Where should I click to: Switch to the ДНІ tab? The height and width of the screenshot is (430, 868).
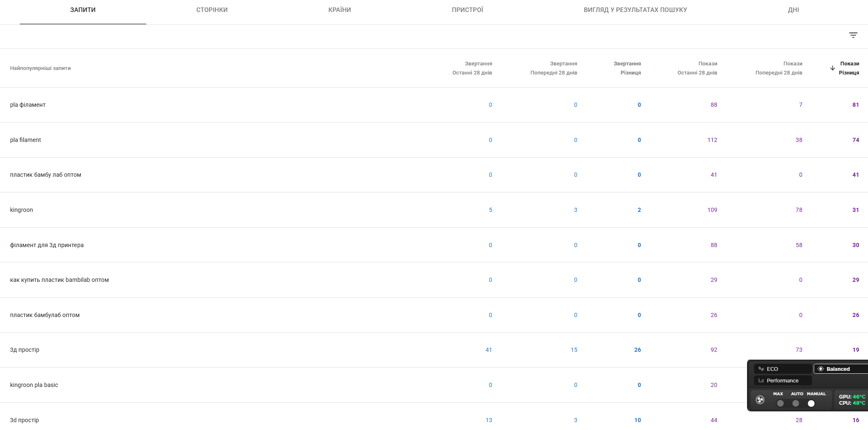[793, 10]
